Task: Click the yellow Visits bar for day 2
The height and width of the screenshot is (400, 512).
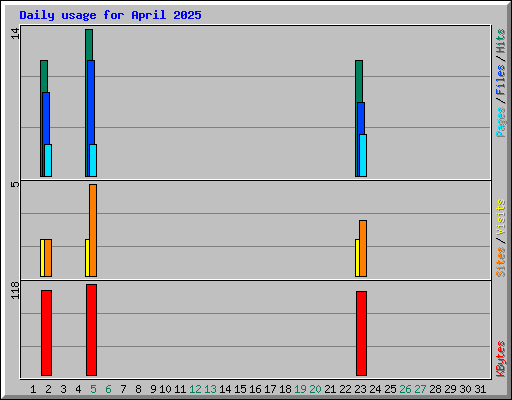Action: pos(42,258)
